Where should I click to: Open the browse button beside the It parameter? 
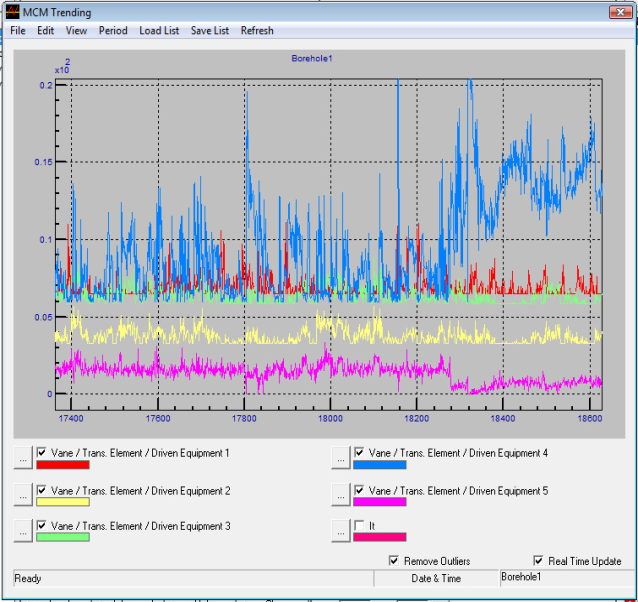tap(341, 531)
